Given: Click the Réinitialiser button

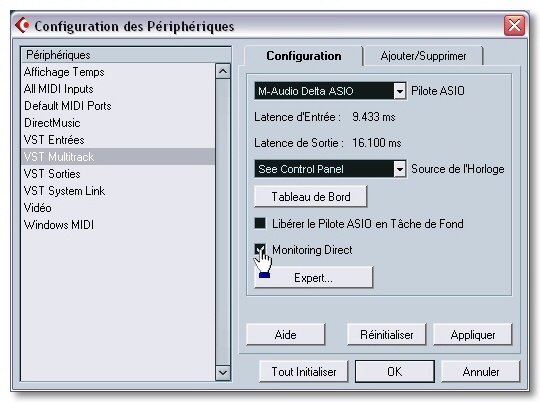Looking at the screenshot, I should 386,334.
